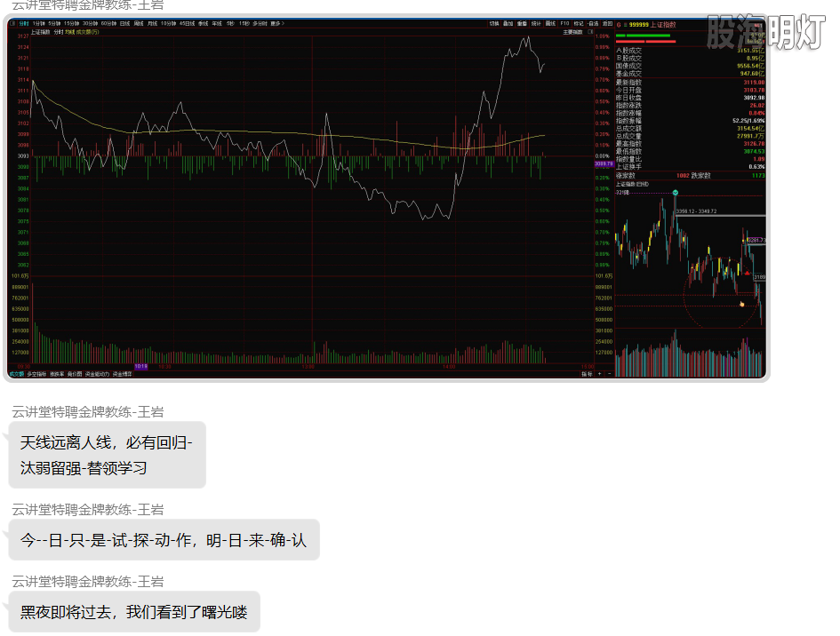This screenshot has height=636, width=840.
Task: Click the purple price tag on right axis
Action: 604,163
